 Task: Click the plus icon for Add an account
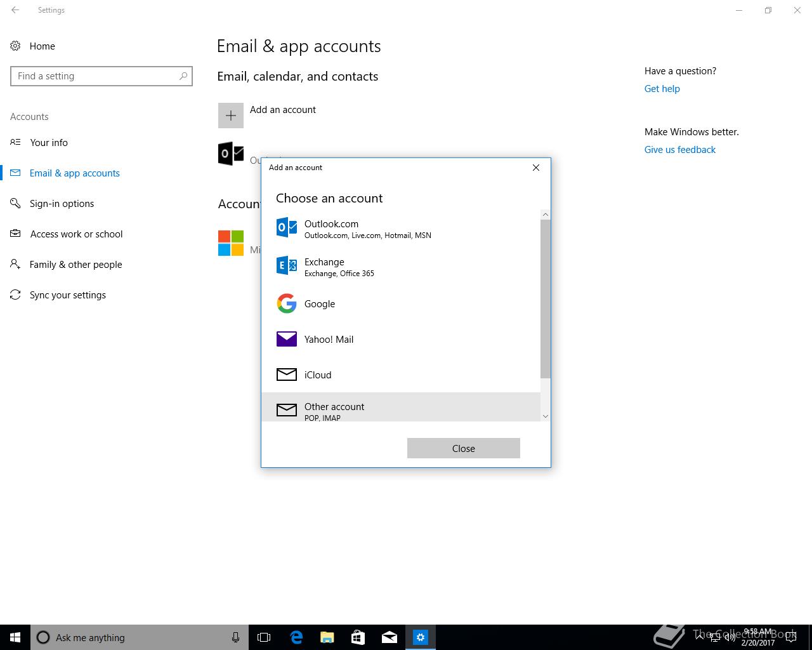pos(231,116)
